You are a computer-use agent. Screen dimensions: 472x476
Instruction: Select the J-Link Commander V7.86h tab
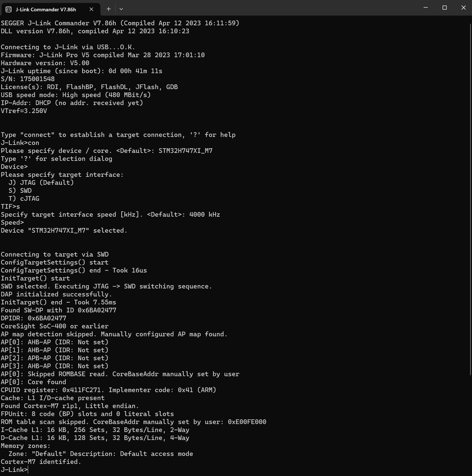(x=46, y=9)
